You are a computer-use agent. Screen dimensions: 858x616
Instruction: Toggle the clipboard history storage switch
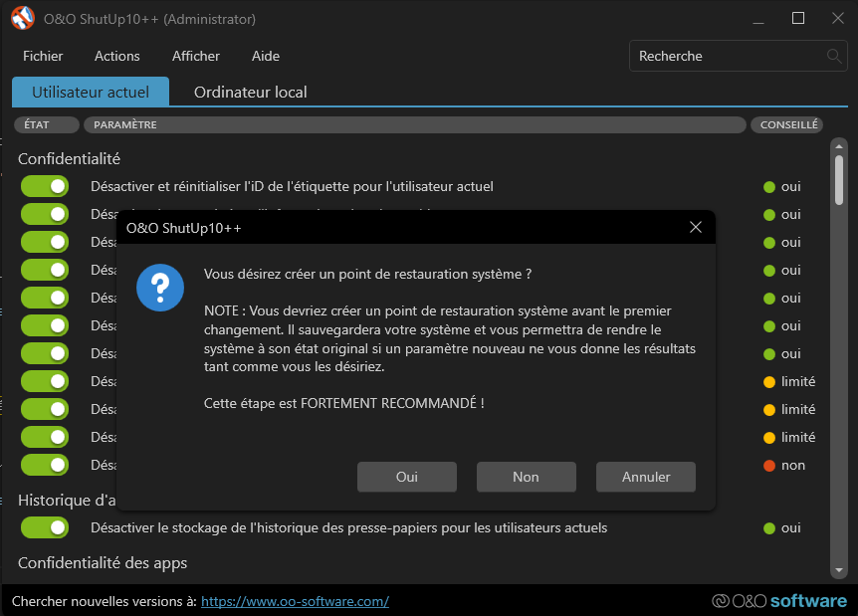[x=45, y=527]
